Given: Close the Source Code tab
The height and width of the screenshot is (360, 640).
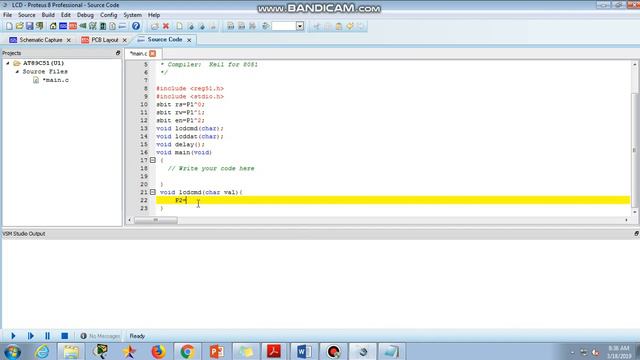Looking at the screenshot, I should (x=189, y=40).
